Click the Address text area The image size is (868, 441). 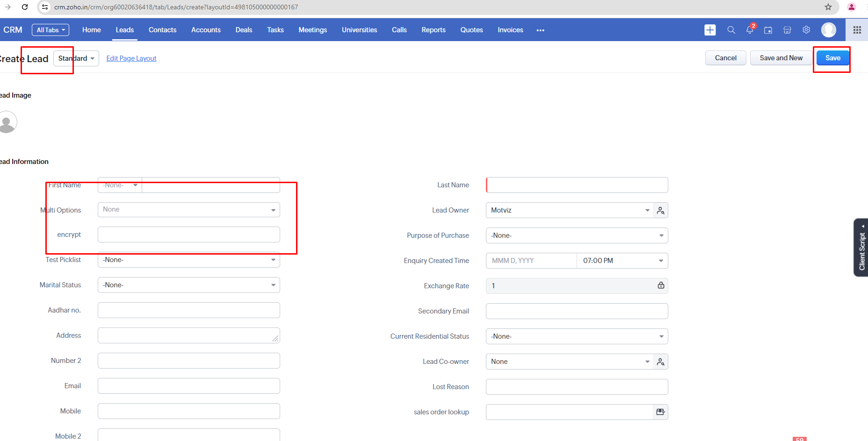[x=189, y=335]
